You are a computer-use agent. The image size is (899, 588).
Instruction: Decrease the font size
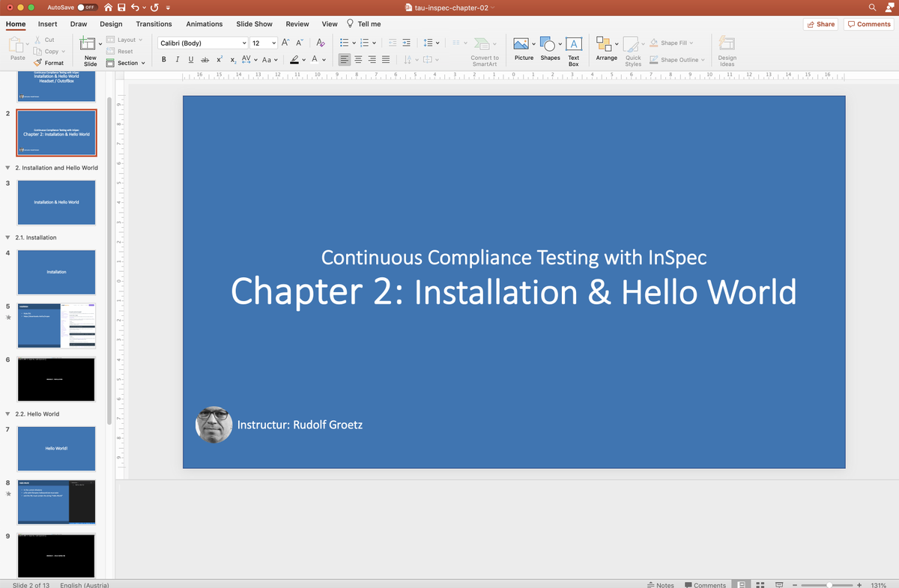click(x=300, y=43)
